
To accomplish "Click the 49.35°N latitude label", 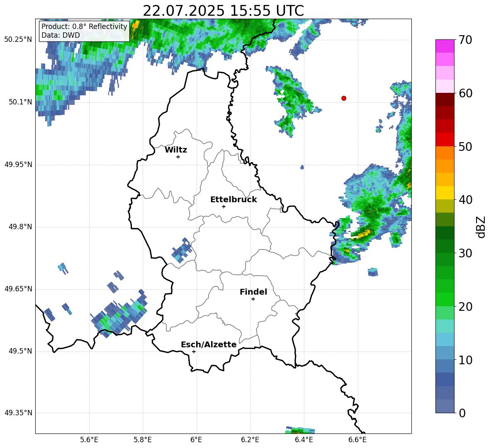I will (x=18, y=413).
